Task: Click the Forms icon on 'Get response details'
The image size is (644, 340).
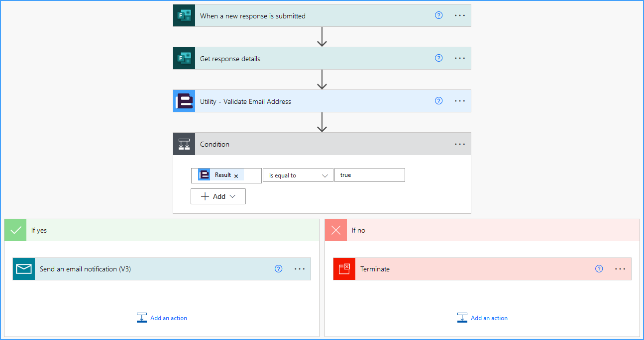Action: (x=184, y=58)
